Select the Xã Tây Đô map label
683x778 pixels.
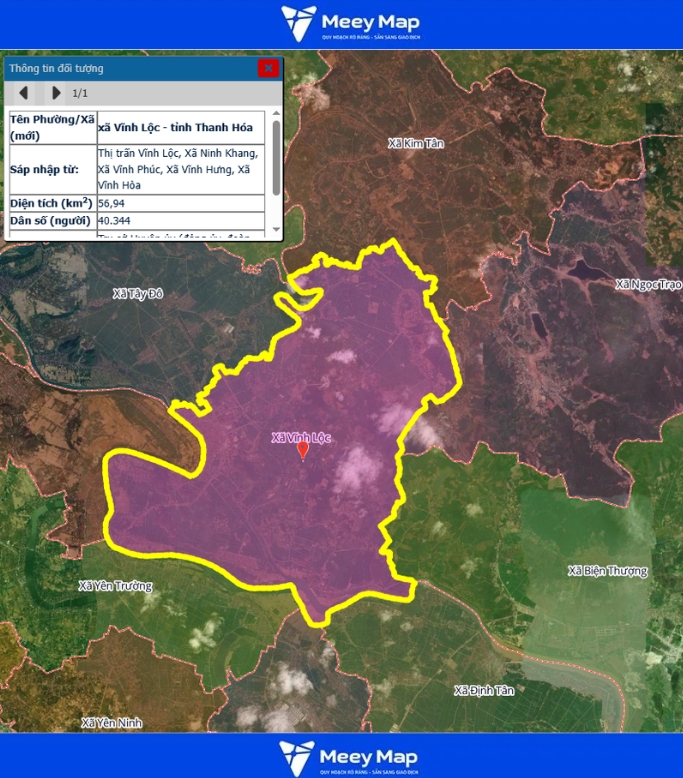(x=138, y=293)
